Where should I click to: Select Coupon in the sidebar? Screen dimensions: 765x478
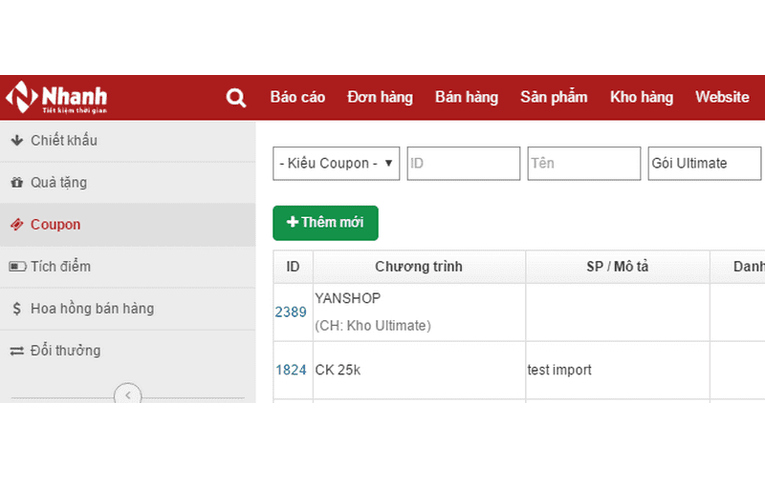tap(128, 224)
